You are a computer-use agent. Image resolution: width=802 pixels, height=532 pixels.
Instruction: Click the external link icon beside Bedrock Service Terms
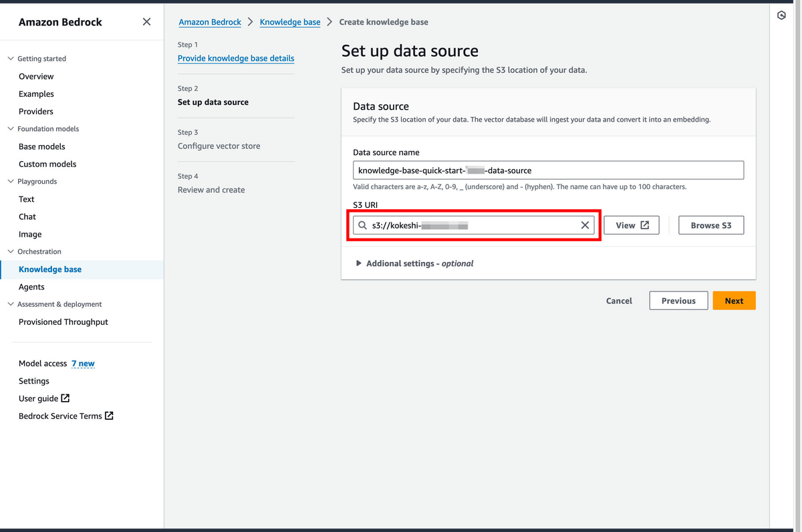109,416
